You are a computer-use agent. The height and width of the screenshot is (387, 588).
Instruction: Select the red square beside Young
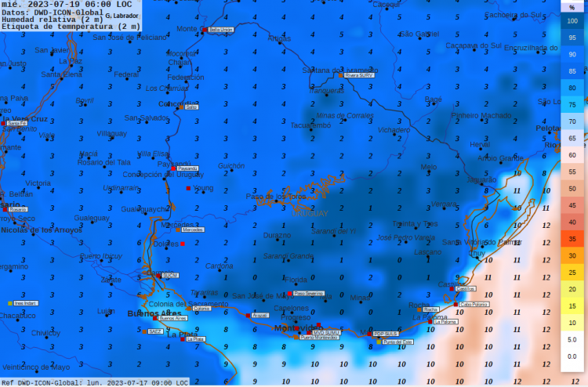[x=188, y=189]
